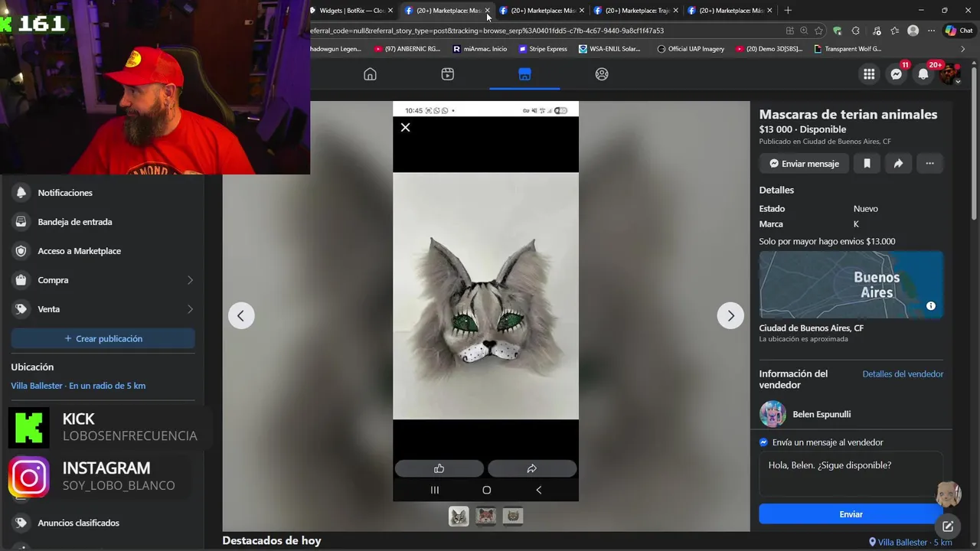Open the Facebook menu grid icon

click(869, 74)
